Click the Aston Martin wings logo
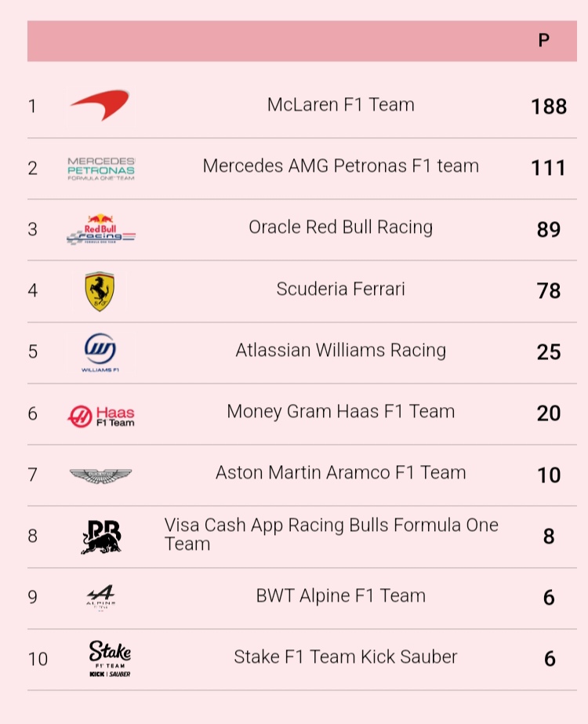 click(100, 475)
